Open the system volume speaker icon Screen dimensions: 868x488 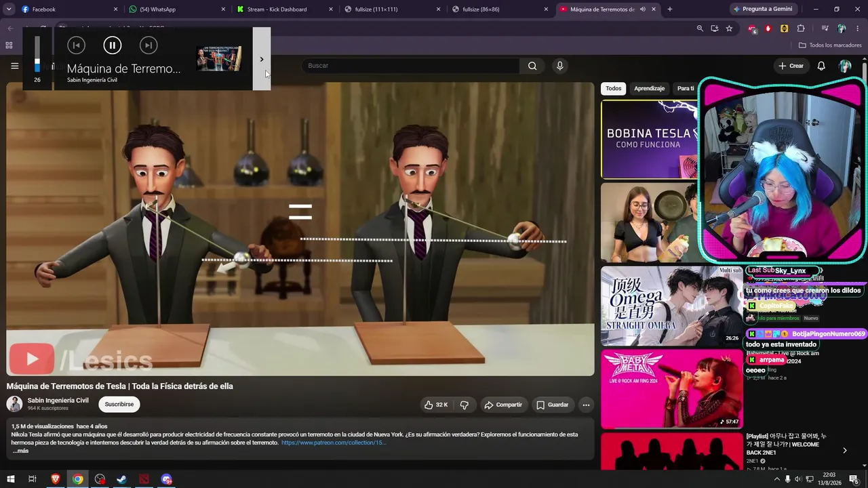pos(798,479)
